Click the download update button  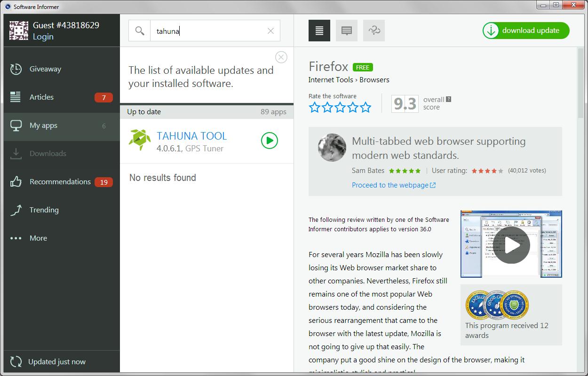[526, 31]
